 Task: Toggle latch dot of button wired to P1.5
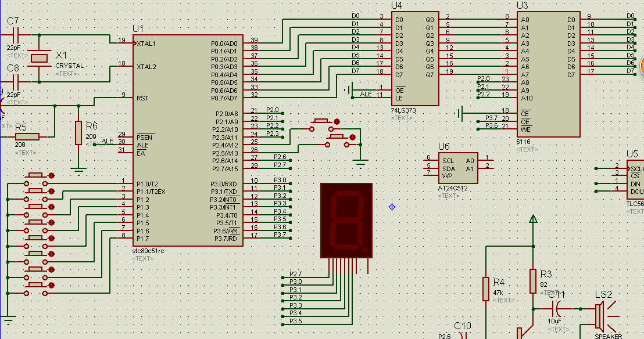click(51, 254)
